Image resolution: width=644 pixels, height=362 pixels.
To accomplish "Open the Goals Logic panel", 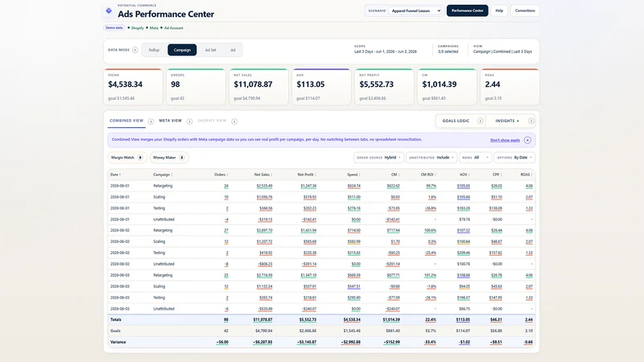I will point(456,121).
